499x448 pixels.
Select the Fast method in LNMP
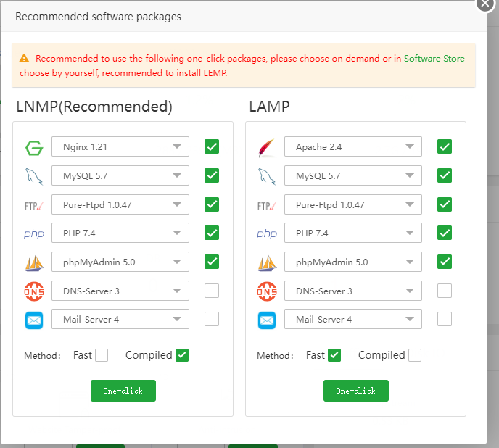coord(102,355)
